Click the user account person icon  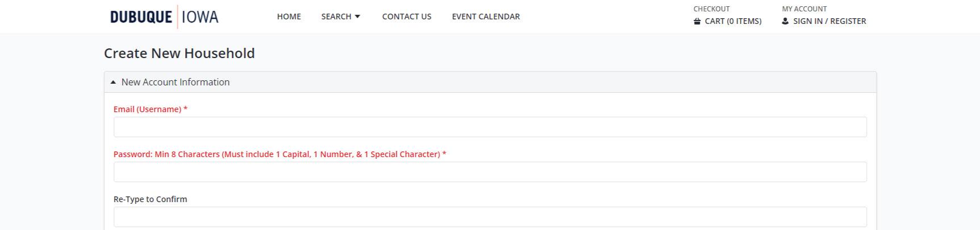785,21
